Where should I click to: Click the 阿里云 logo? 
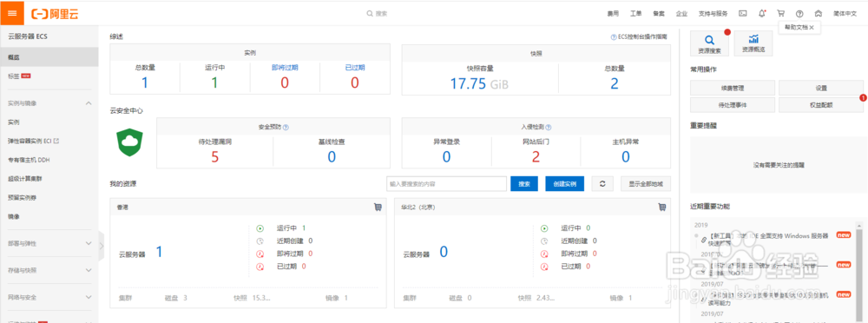pos(55,14)
